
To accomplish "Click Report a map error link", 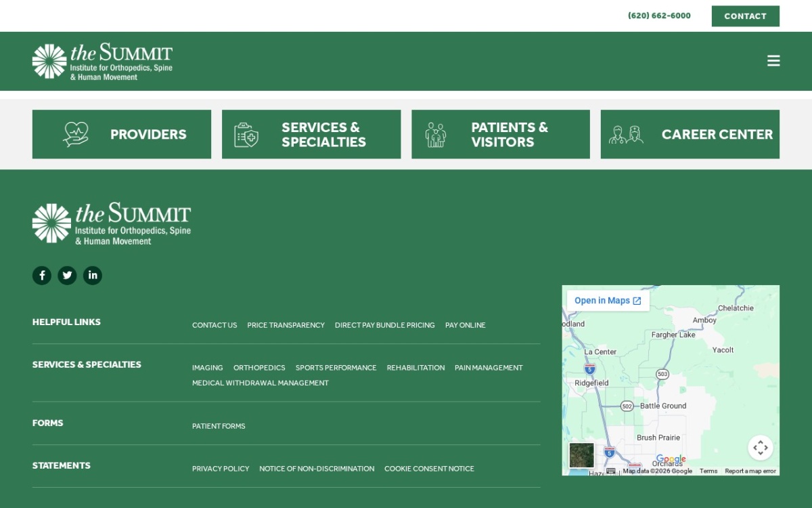I will pyautogui.click(x=750, y=471).
